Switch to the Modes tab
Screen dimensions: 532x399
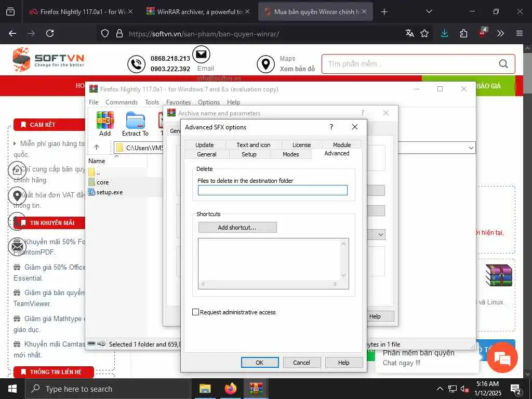pyautogui.click(x=291, y=154)
